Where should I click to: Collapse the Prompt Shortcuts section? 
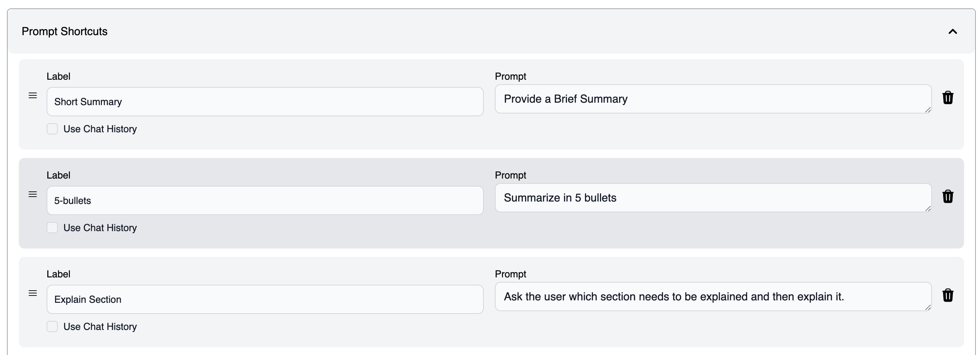[952, 32]
